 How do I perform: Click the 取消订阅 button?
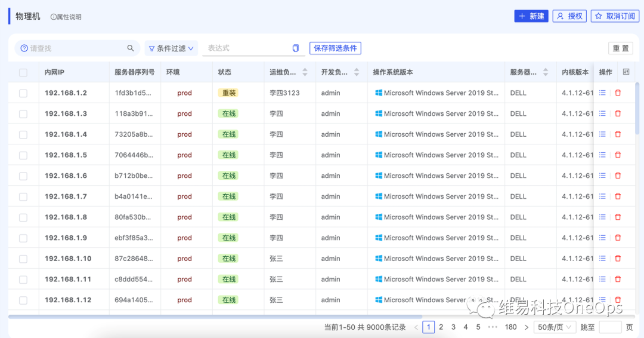[x=615, y=16]
